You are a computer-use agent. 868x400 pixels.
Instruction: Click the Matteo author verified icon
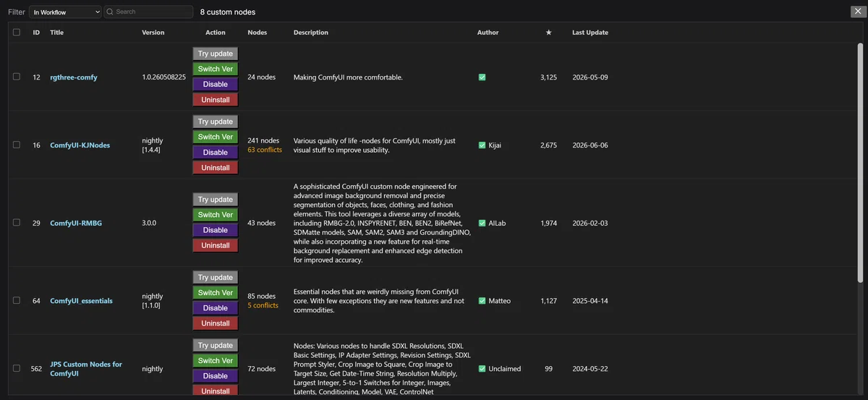tap(482, 301)
